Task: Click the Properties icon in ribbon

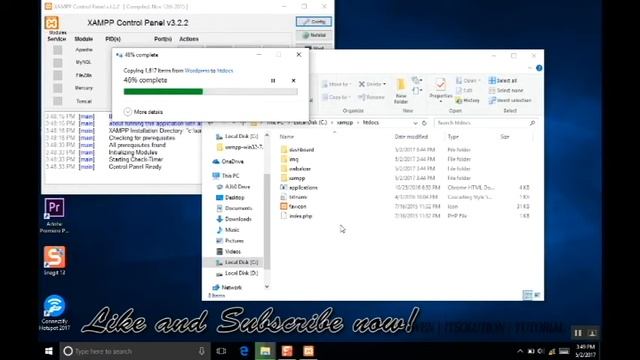Action: coord(440,85)
